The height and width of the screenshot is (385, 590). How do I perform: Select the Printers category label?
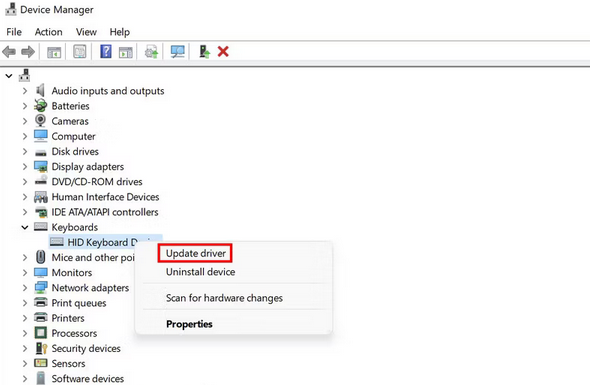point(68,318)
